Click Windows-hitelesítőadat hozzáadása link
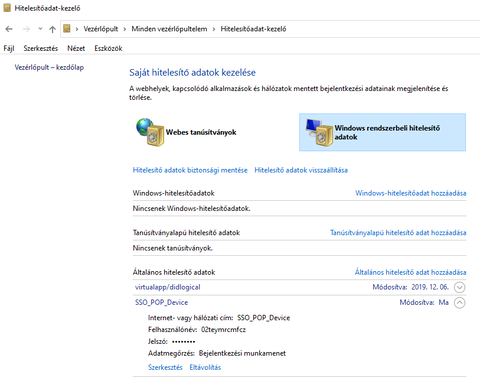This screenshot has width=480, height=384. click(411, 193)
